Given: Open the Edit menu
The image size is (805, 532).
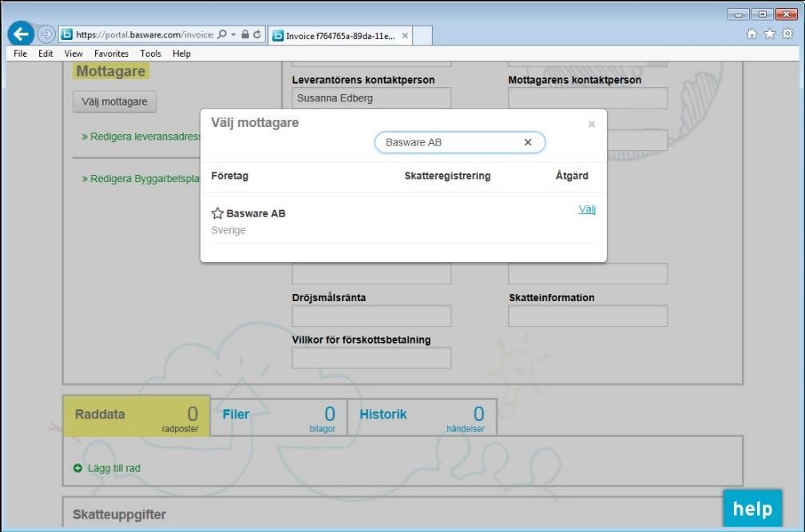Looking at the screenshot, I should 46,54.
